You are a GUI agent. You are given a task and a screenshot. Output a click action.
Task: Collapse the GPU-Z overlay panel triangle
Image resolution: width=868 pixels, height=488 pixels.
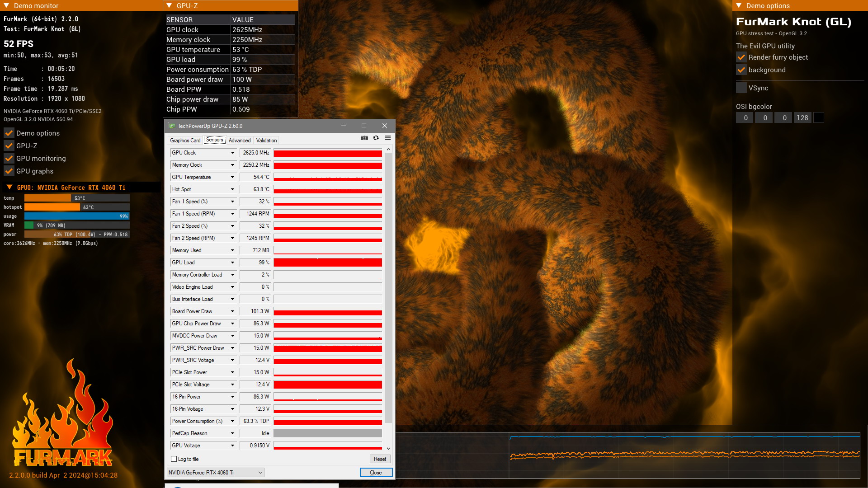click(x=169, y=5)
